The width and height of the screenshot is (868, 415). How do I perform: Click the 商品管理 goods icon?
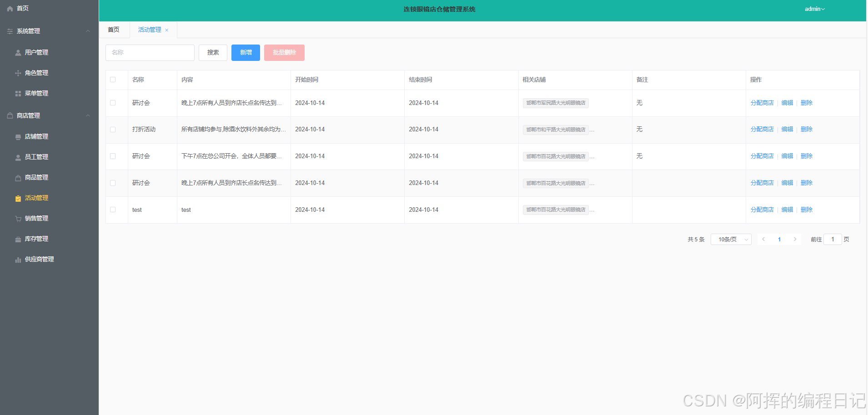pyautogui.click(x=18, y=178)
